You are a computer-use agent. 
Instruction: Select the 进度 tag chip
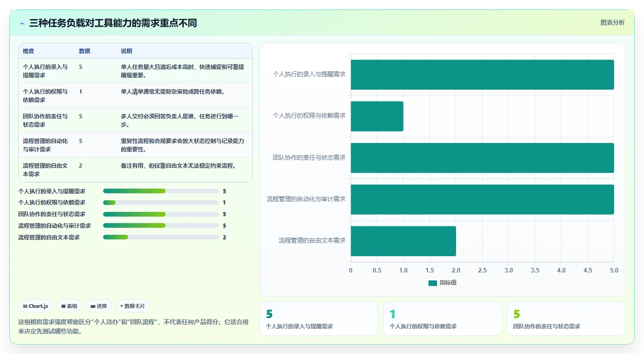click(x=98, y=306)
